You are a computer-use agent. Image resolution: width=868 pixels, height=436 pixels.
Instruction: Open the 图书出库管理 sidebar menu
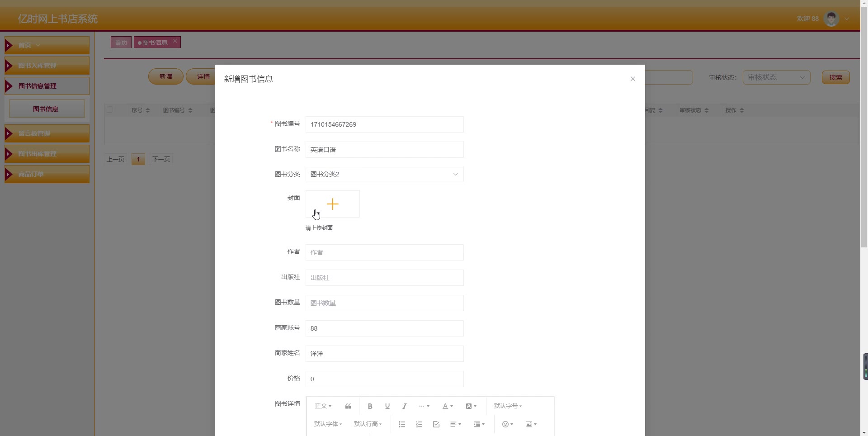47,154
